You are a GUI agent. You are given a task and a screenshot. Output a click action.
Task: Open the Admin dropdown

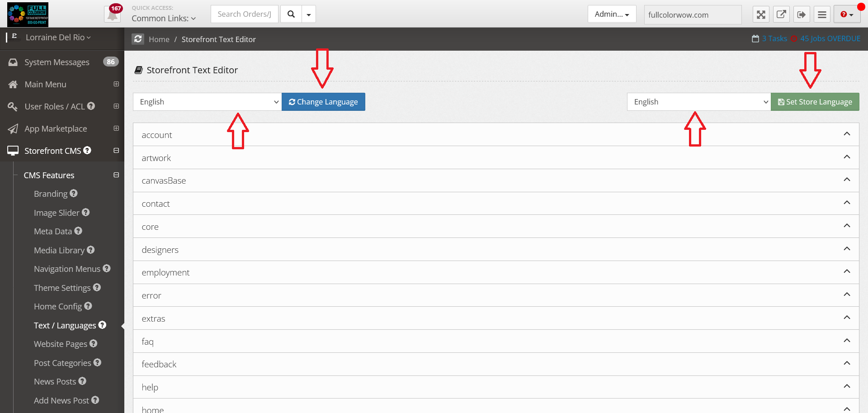pyautogui.click(x=612, y=14)
